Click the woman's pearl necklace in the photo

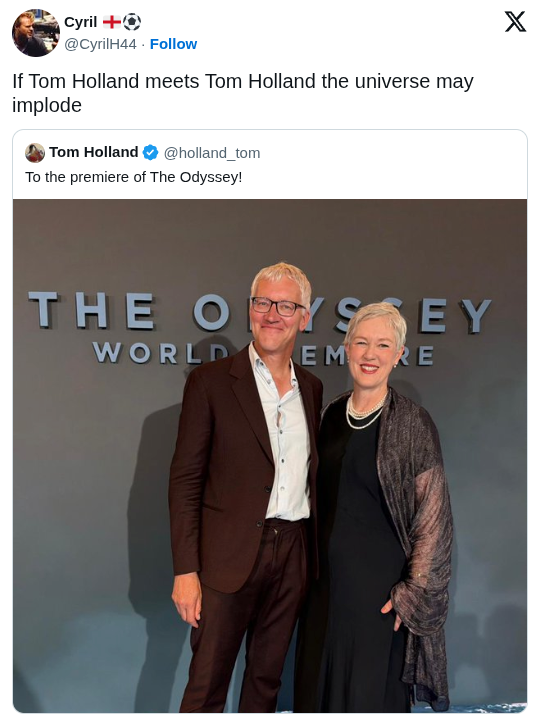[366, 412]
